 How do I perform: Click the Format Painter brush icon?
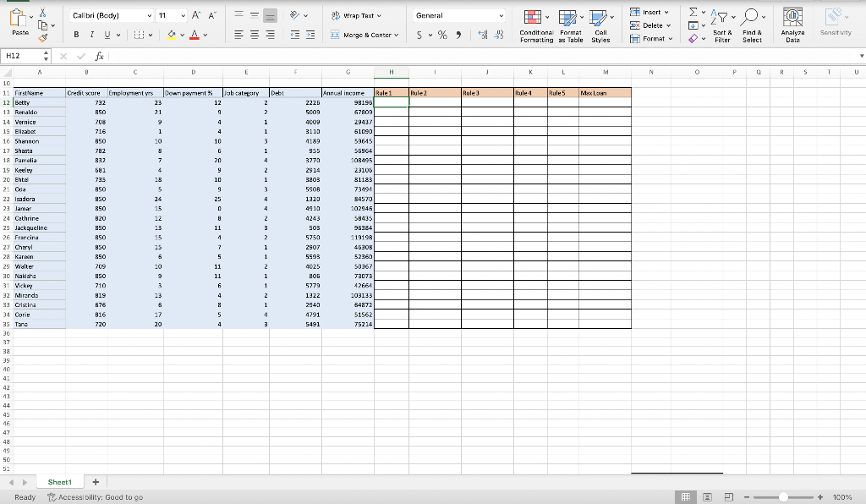tap(42, 38)
